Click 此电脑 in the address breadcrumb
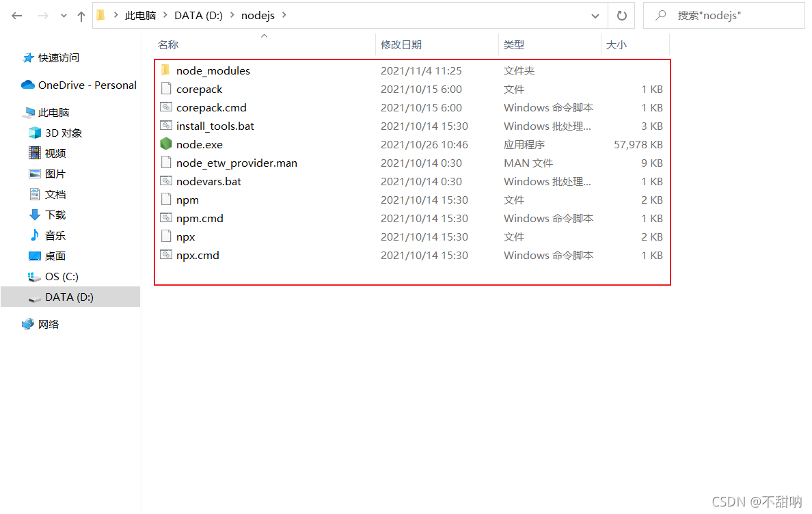 click(x=140, y=16)
